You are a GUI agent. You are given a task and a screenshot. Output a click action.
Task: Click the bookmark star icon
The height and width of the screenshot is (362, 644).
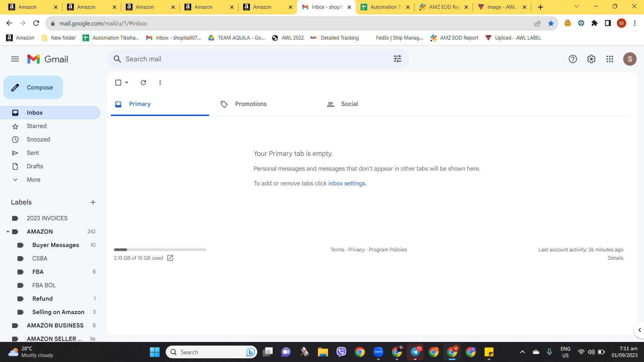coord(551,23)
